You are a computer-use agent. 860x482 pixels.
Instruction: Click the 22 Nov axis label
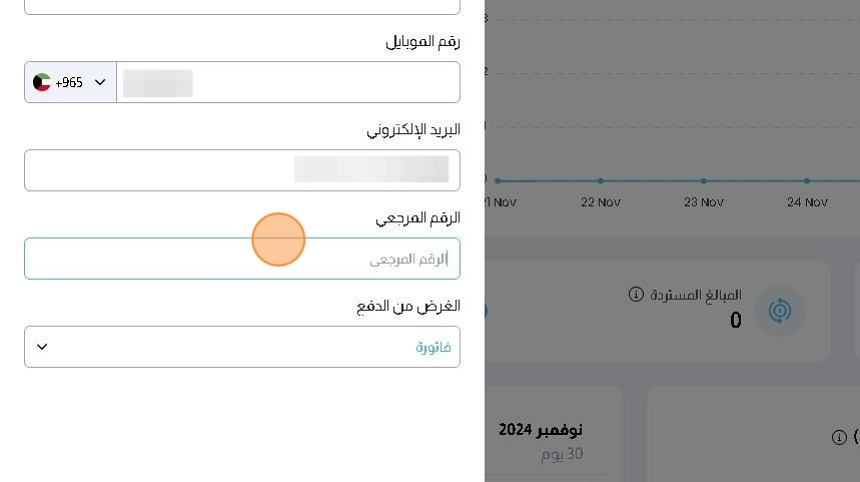pyautogui.click(x=600, y=202)
